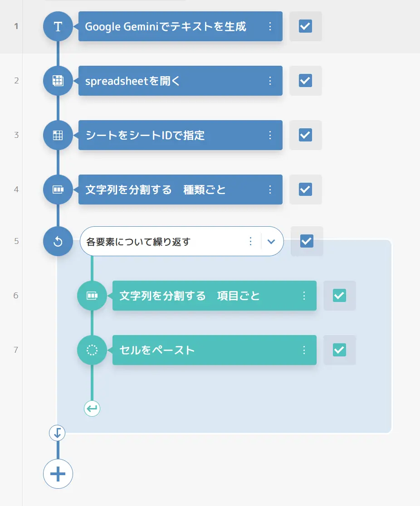
Task: Open three-dot menu for Google Gemini step
Action: [x=270, y=26]
